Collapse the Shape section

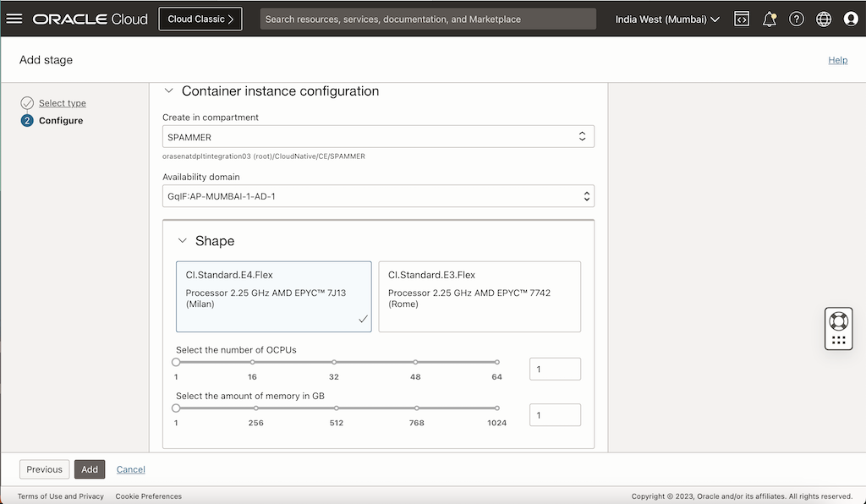pos(182,240)
